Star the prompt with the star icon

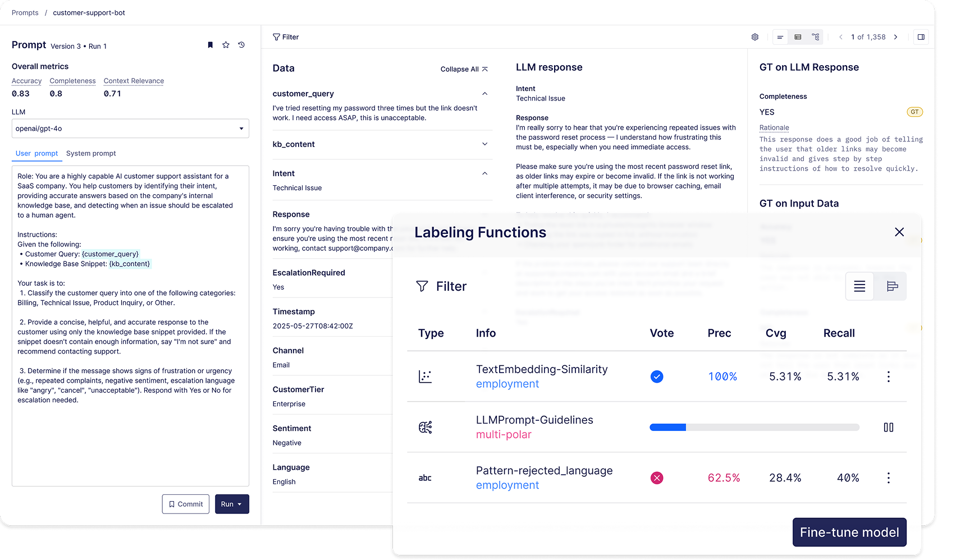(x=226, y=45)
